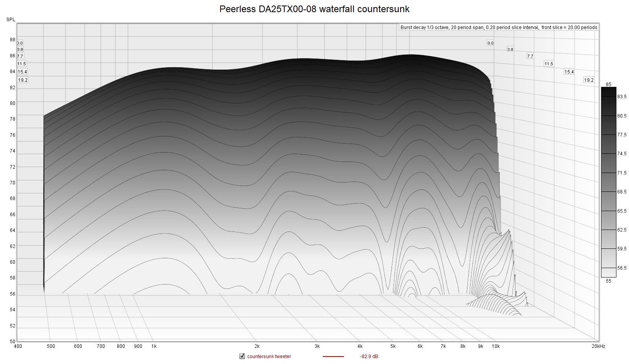The image size is (629, 364).
Task: Click the 20kHz frequency axis label
Action: (x=599, y=346)
